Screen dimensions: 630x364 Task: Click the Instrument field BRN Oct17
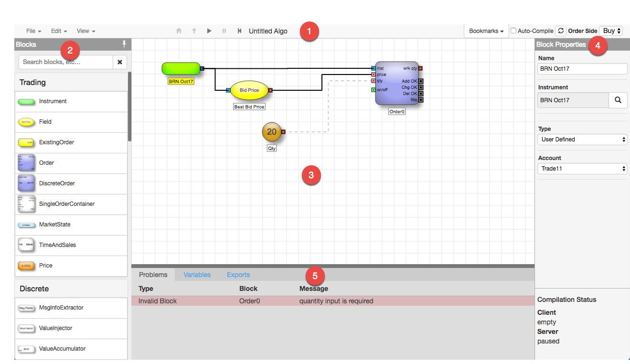pyautogui.click(x=573, y=100)
